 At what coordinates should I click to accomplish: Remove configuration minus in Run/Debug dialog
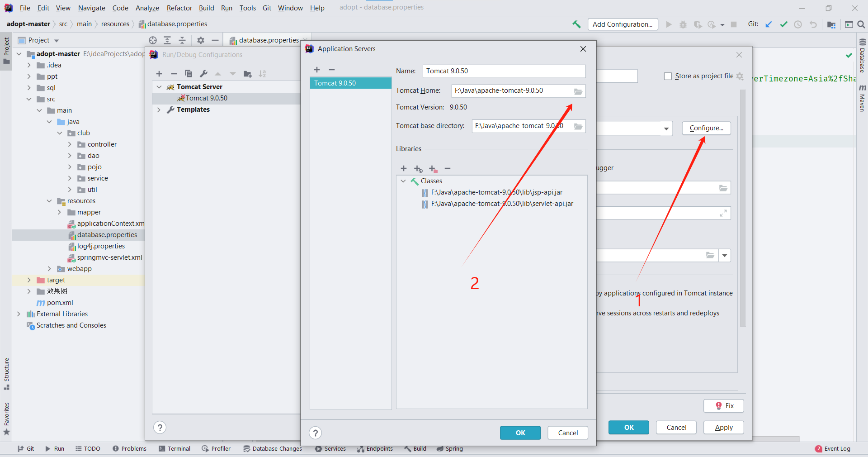pos(174,74)
